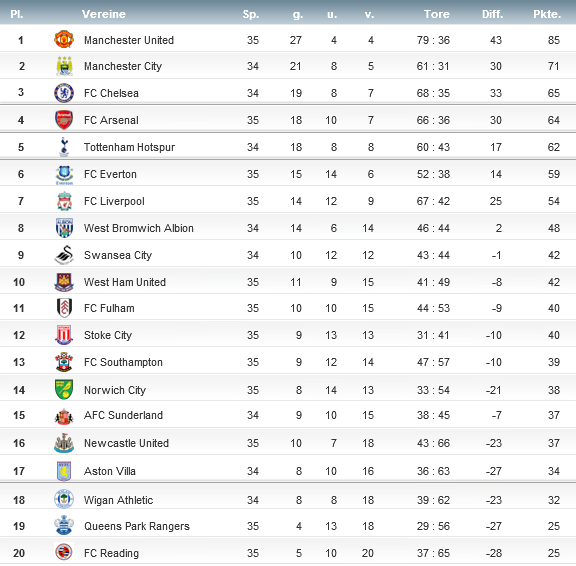The width and height of the screenshot is (576, 566).
Task: Click the Vereine column header
Action: pos(104,14)
